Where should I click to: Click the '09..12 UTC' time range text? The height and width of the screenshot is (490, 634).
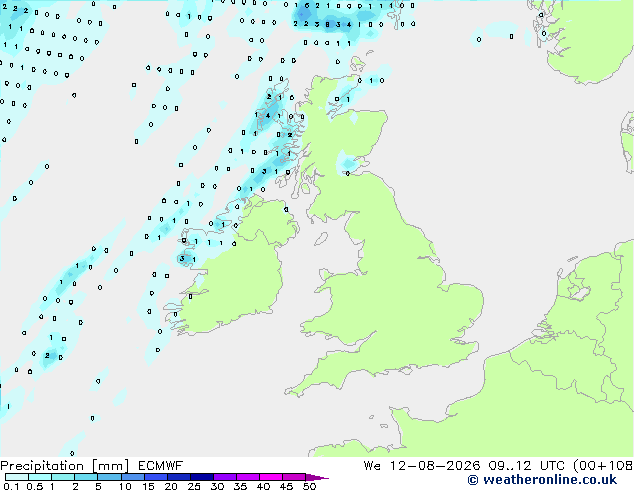526,465
